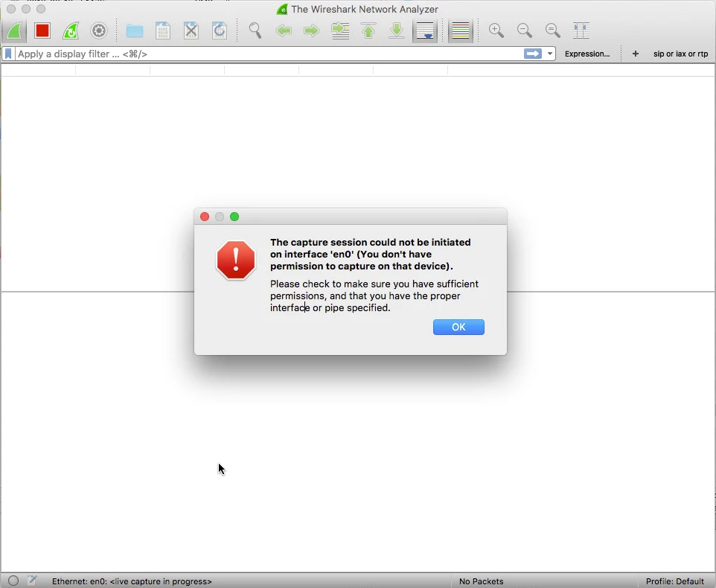The height and width of the screenshot is (588, 716).
Task: Open a capture file folder icon
Action: coord(135,31)
